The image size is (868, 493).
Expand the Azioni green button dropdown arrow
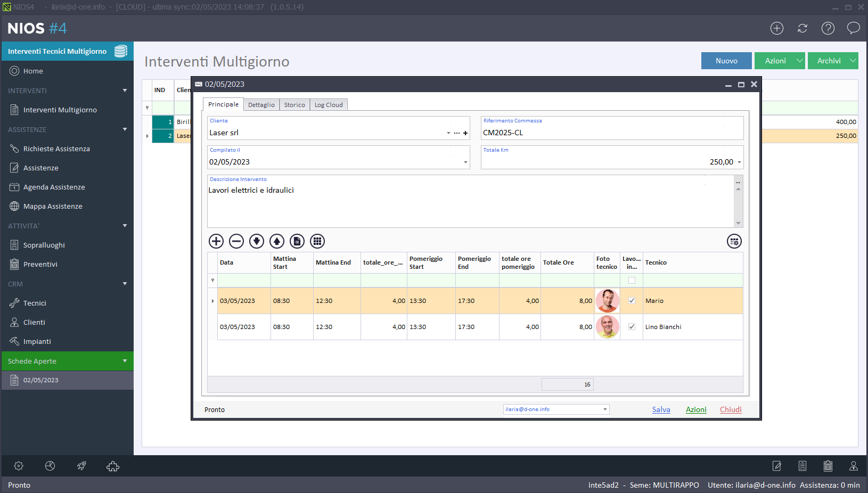(799, 61)
